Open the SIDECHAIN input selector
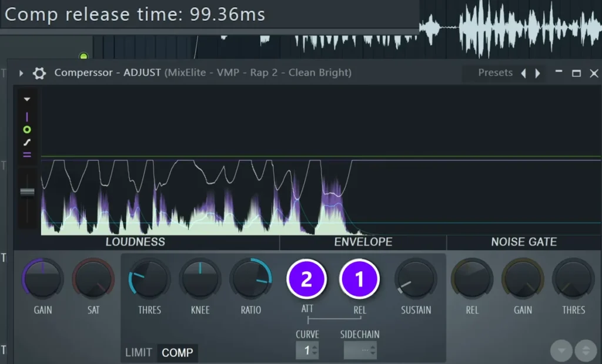Screen dimensions: 602x364 coord(360,350)
